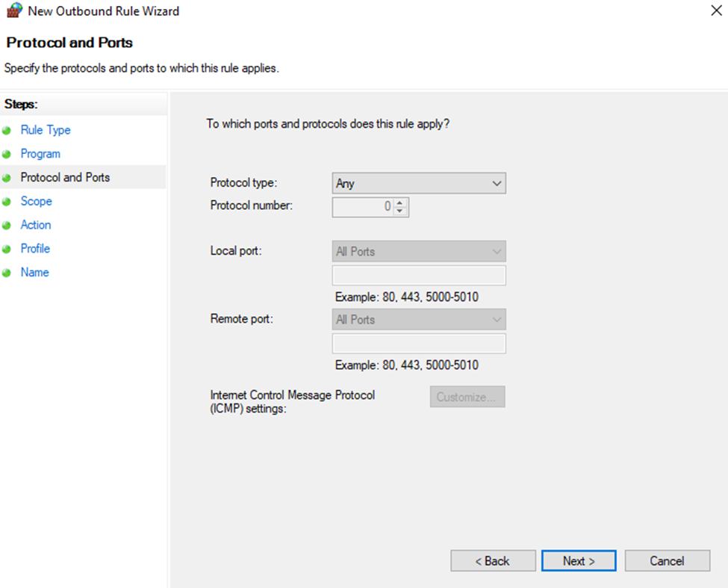Click the 'To which ports and protocols' question
728x588 pixels.
coord(328,124)
